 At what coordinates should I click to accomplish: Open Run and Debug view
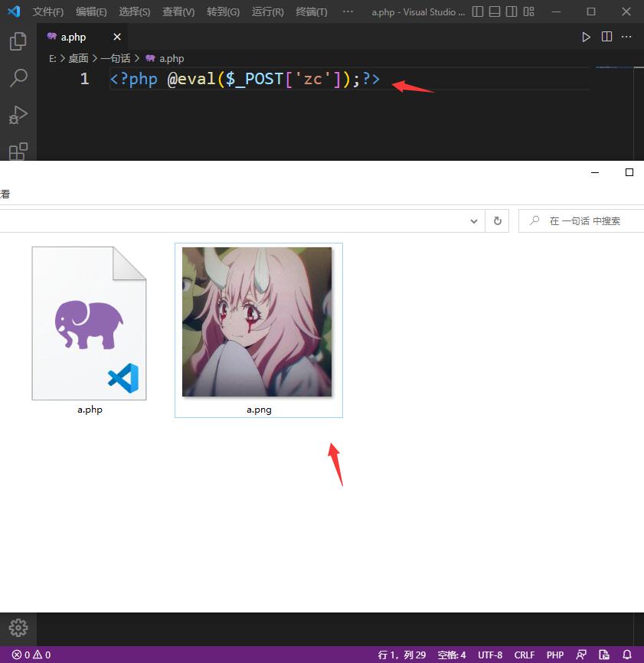18,115
